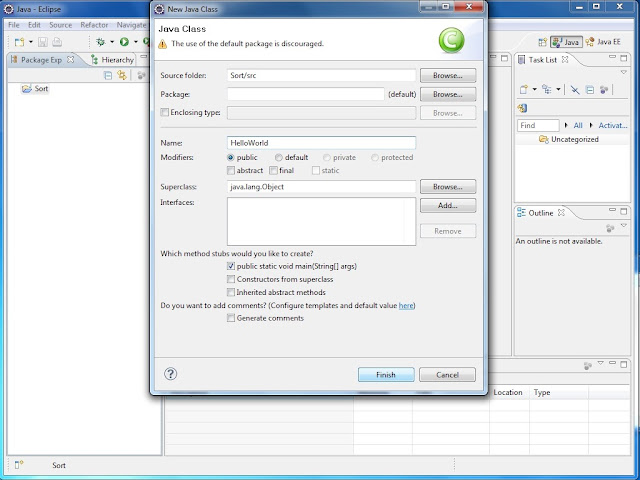
Task: Browse for Source folder
Action: [448, 76]
